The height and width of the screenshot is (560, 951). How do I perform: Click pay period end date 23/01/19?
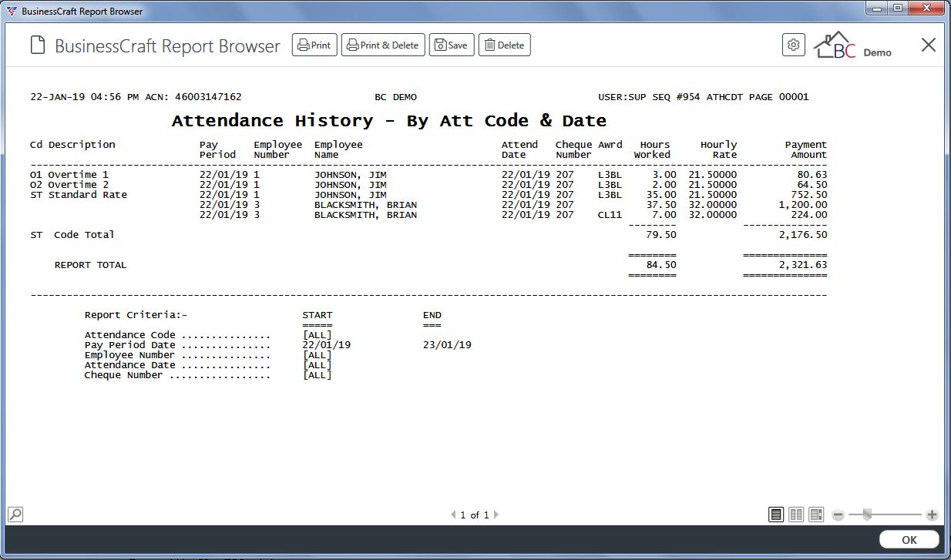point(447,345)
